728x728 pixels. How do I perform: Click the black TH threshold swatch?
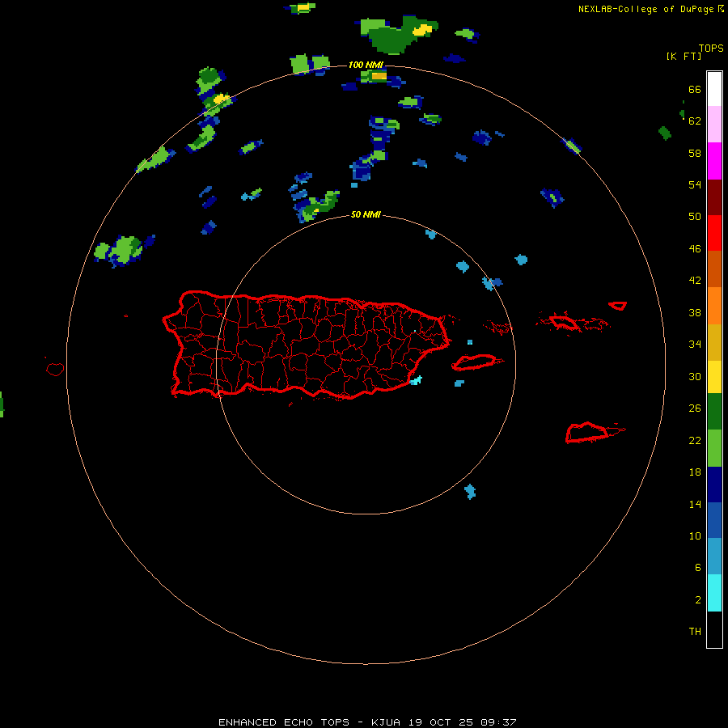(714, 629)
